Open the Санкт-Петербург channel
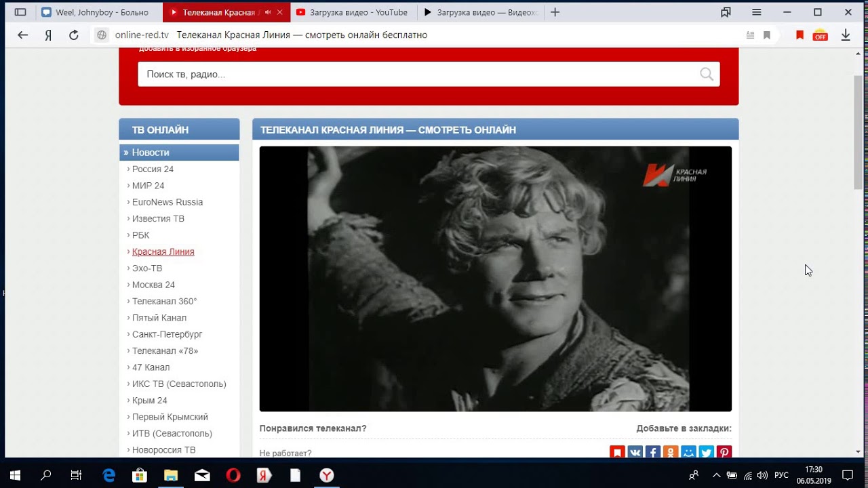 pos(167,334)
